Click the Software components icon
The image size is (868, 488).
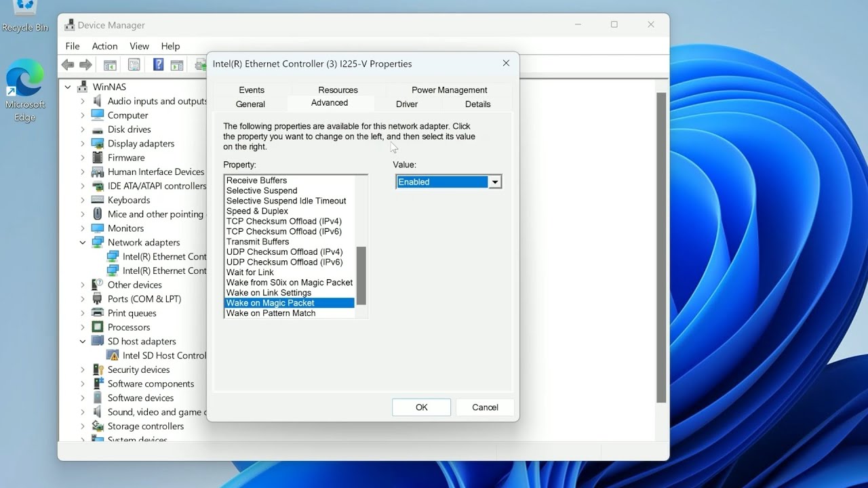click(97, 384)
